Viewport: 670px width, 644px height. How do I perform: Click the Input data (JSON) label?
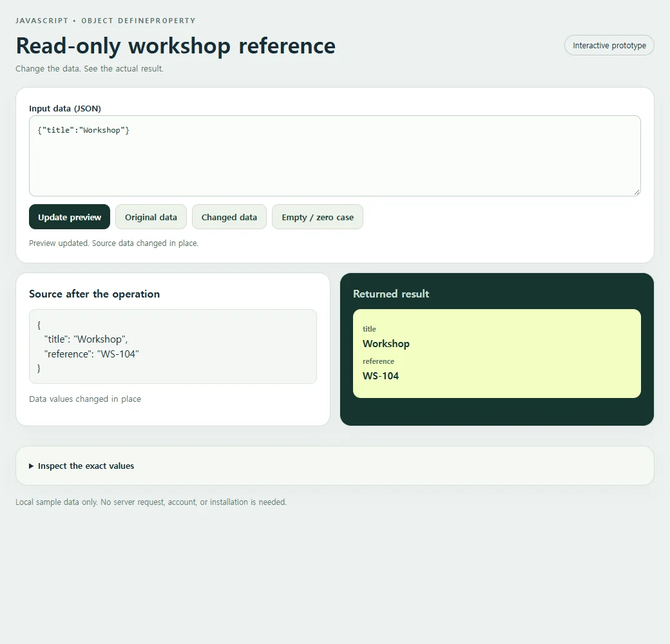[x=65, y=108]
